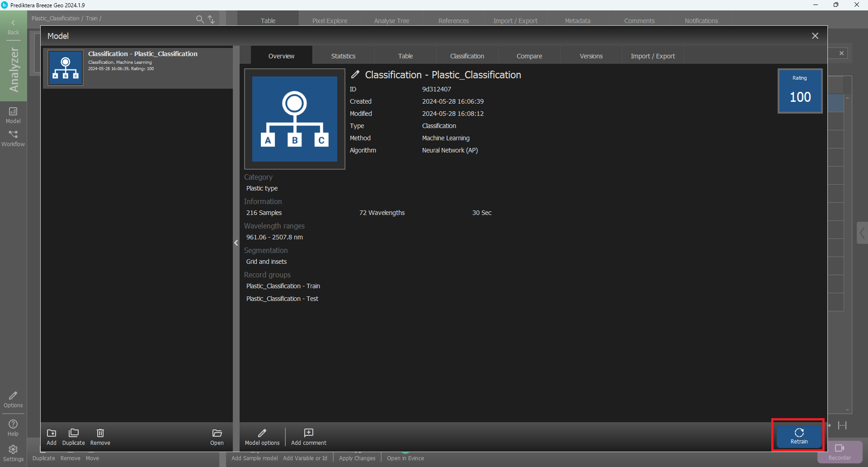Remove the model using trash icon

[x=100, y=437]
